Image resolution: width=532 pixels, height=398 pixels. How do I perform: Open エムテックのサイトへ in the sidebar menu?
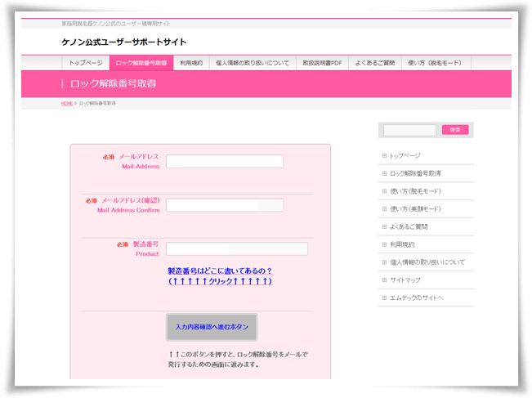[x=416, y=298]
